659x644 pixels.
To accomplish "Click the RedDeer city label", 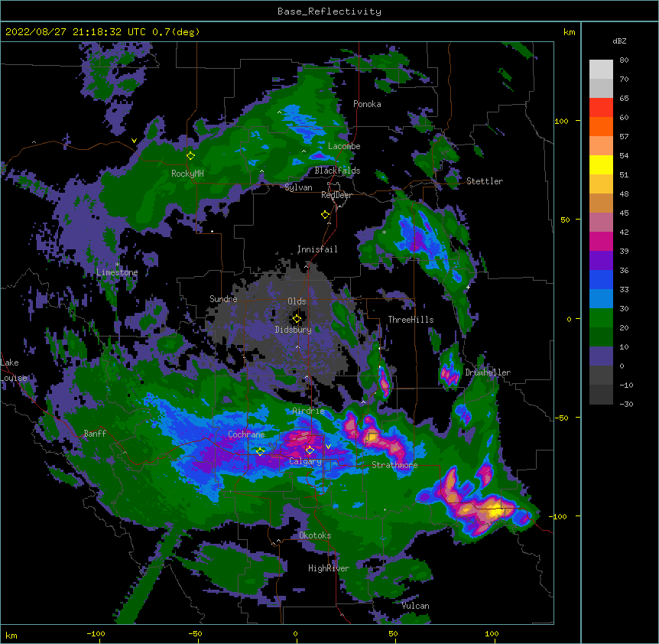I will 336,195.
